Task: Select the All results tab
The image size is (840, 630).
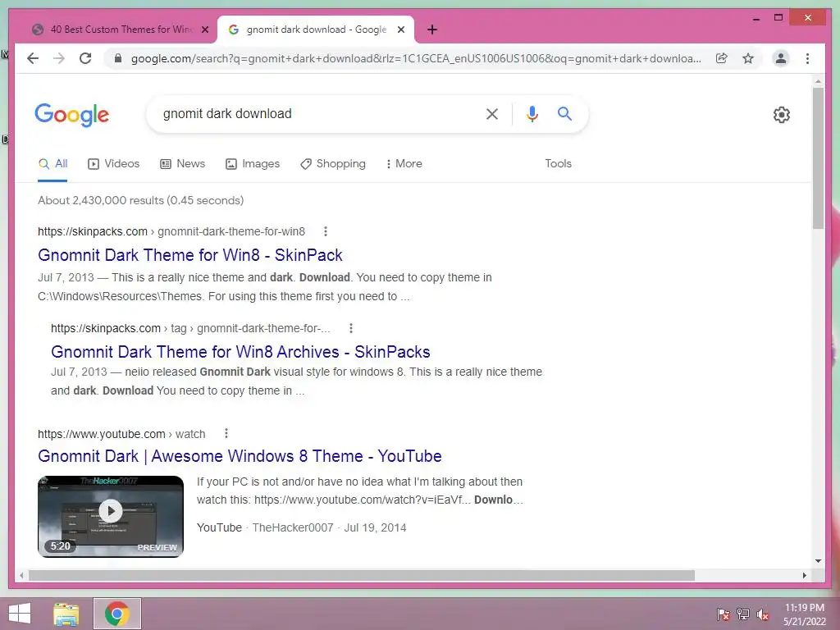Action: 52,164
